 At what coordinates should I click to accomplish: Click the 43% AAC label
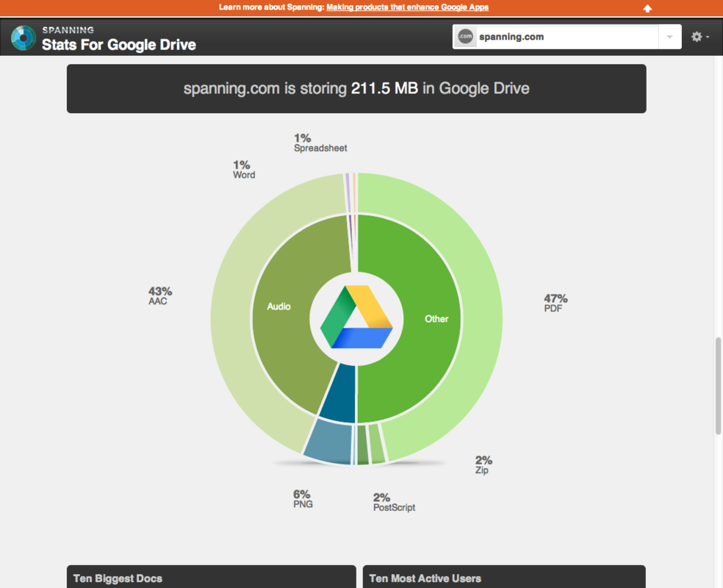[160, 295]
